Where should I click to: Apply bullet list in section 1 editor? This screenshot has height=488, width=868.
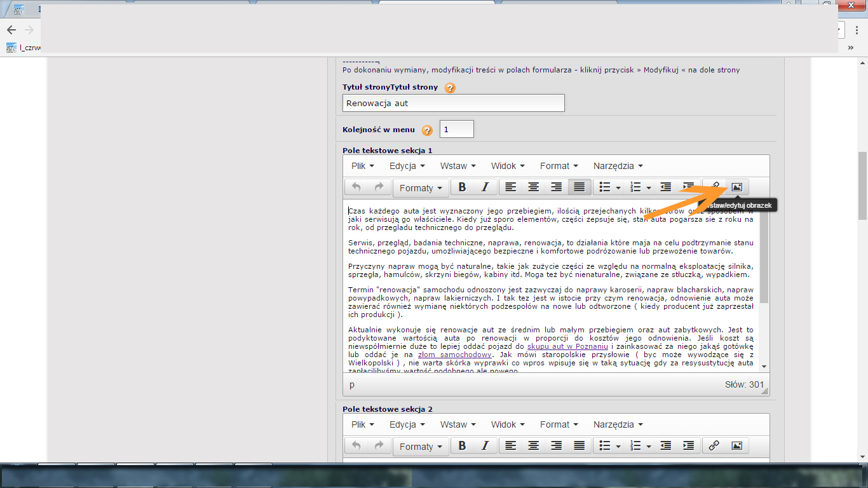click(605, 187)
